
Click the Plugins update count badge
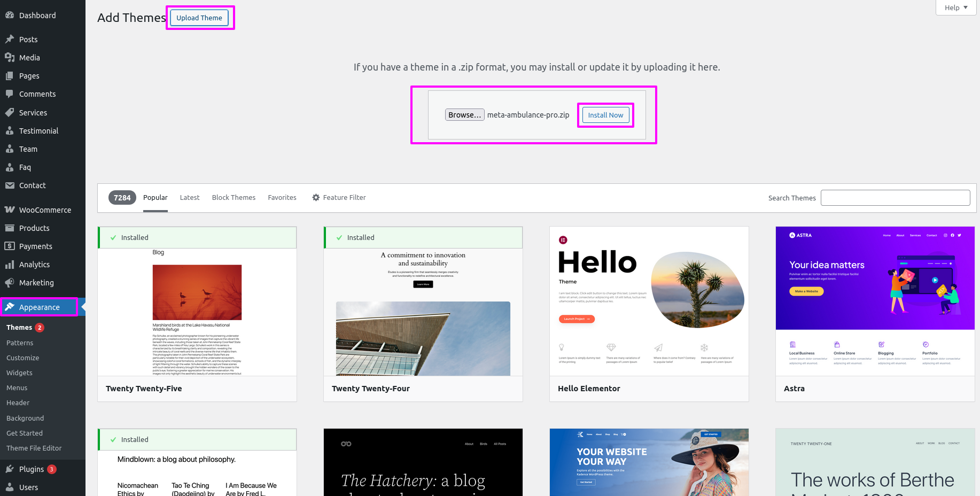click(x=52, y=469)
